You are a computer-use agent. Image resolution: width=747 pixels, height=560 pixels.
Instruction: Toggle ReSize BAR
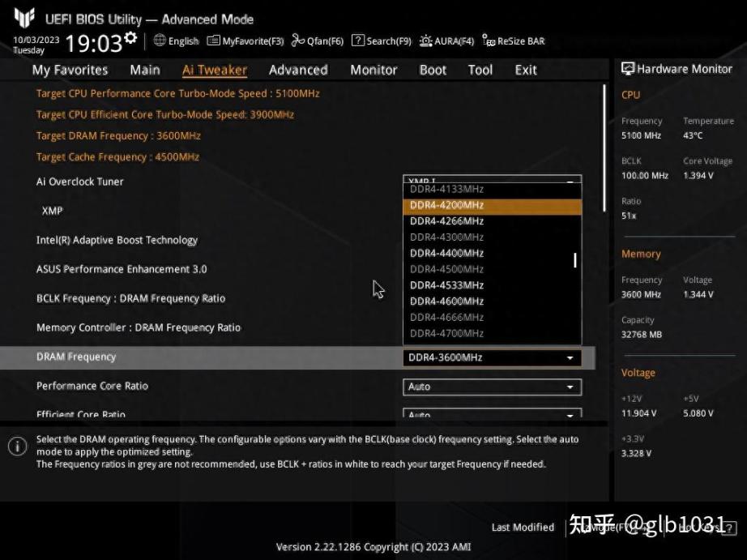click(x=513, y=41)
